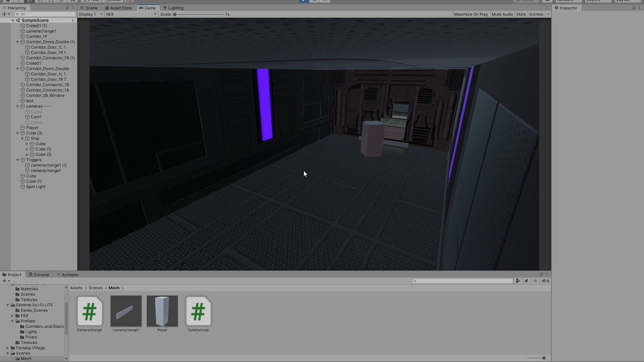Lock the Inspector panel with the padlock

click(x=633, y=8)
